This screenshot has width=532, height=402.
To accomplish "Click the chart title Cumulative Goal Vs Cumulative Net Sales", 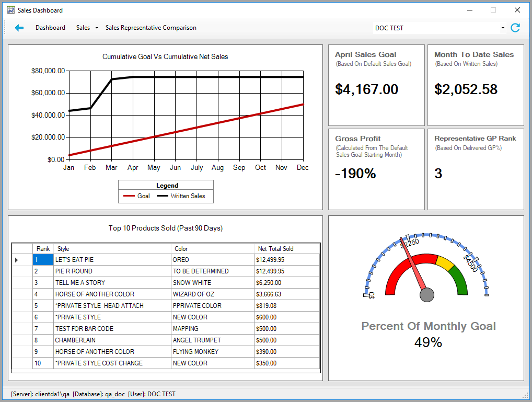I will click(x=165, y=56).
